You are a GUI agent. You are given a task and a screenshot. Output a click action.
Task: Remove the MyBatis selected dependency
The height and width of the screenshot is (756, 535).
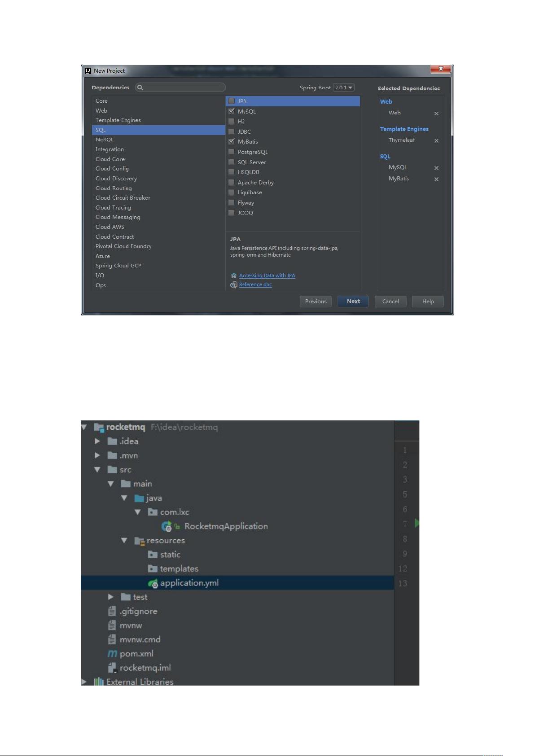point(436,179)
